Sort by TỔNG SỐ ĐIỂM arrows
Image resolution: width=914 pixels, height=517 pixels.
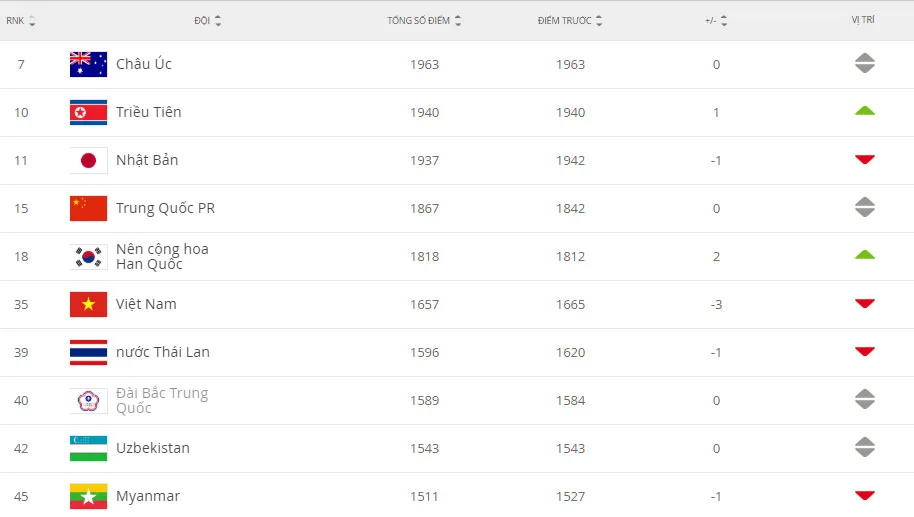click(458, 21)
